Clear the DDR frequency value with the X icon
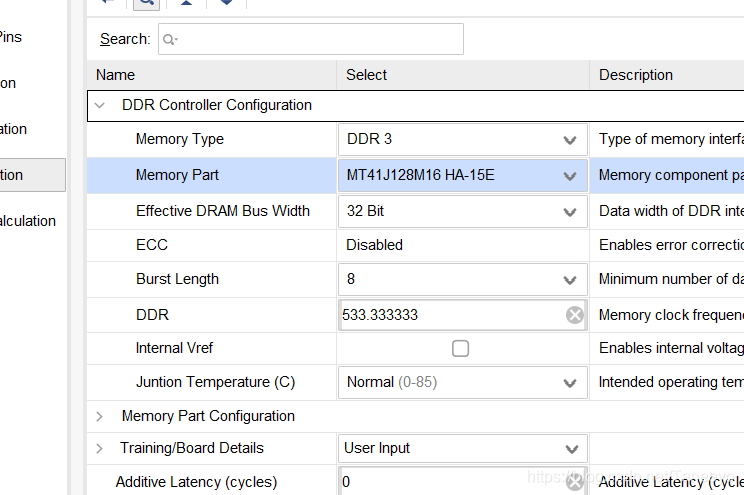The image size is (744, 495). click(575, 315)
